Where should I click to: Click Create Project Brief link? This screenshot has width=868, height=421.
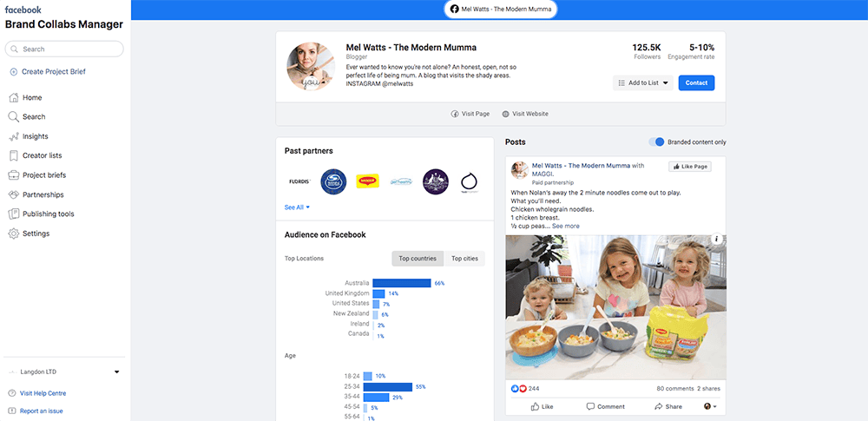pyautogui.click(x=54, y=71)
